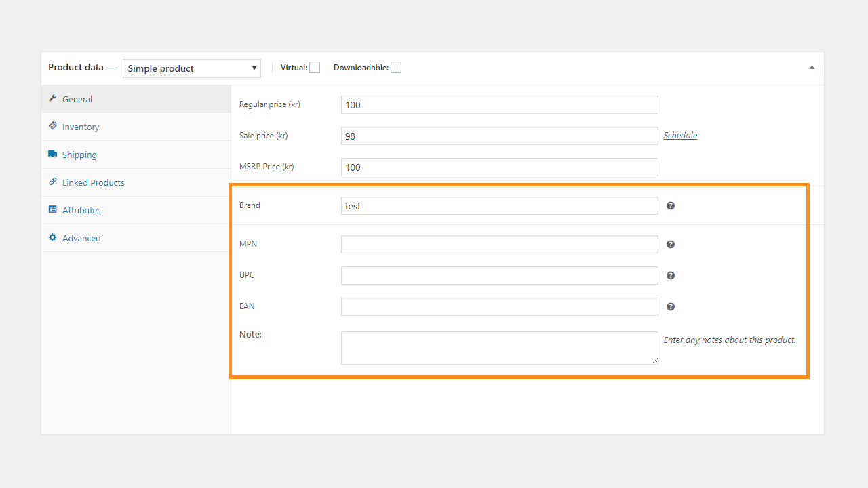Screen dimensions: 868x488
Task: Click the Shipping truck icon
Action: [x=53, y=154]
